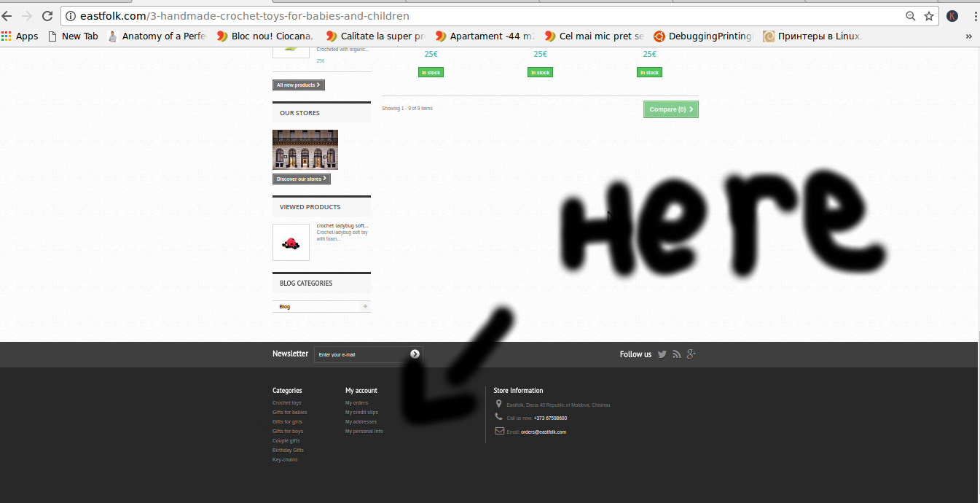This screenshot has width=980, height=503.
Task: Open the Calitate la super pr... bookmark
Action: [375, 36]
